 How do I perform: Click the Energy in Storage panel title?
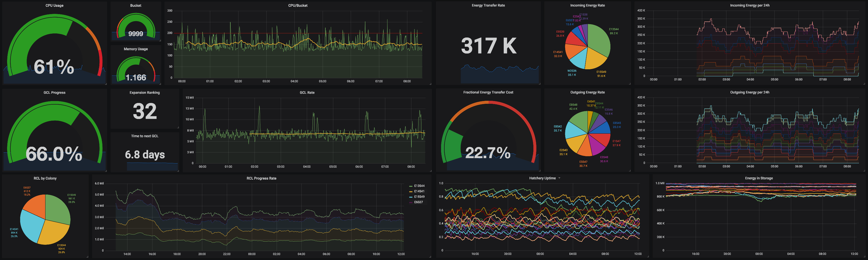coord(759,178)
